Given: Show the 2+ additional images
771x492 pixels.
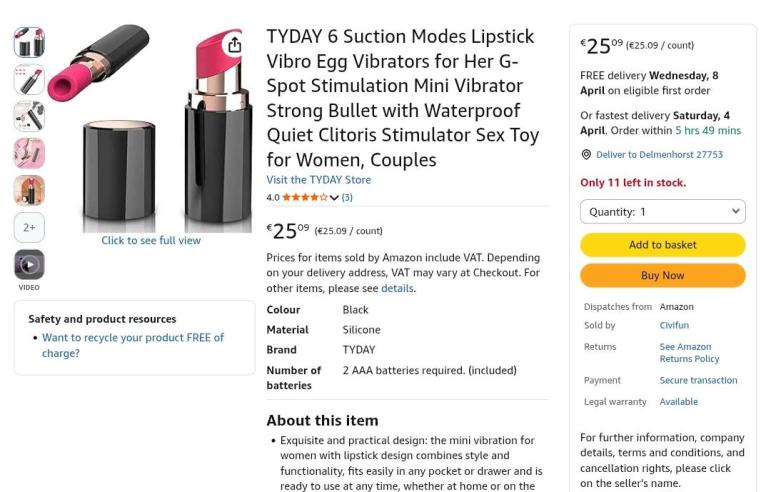Looking at the screenshot, I should pyautogui.click(x=29, y=227).
